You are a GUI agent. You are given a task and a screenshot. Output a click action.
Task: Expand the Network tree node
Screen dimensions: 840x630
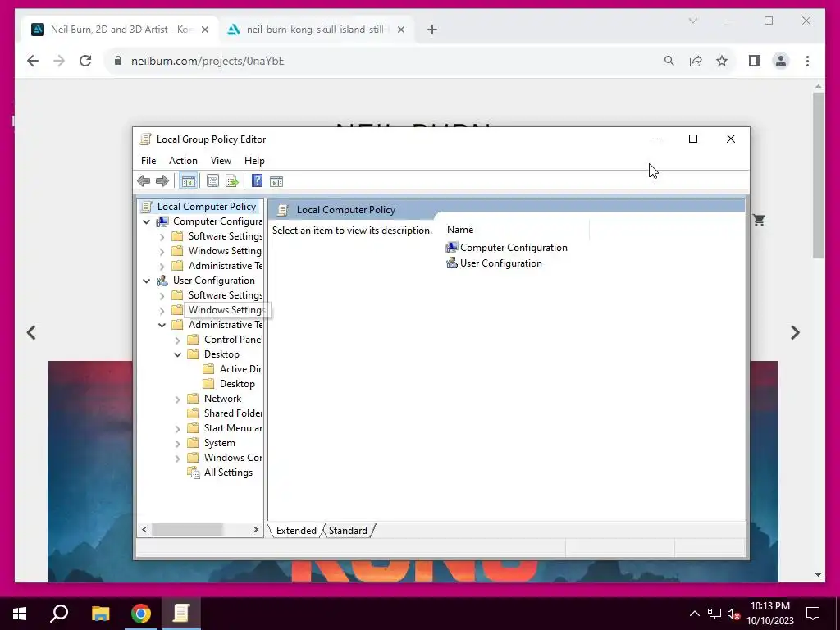click(177, 399)
